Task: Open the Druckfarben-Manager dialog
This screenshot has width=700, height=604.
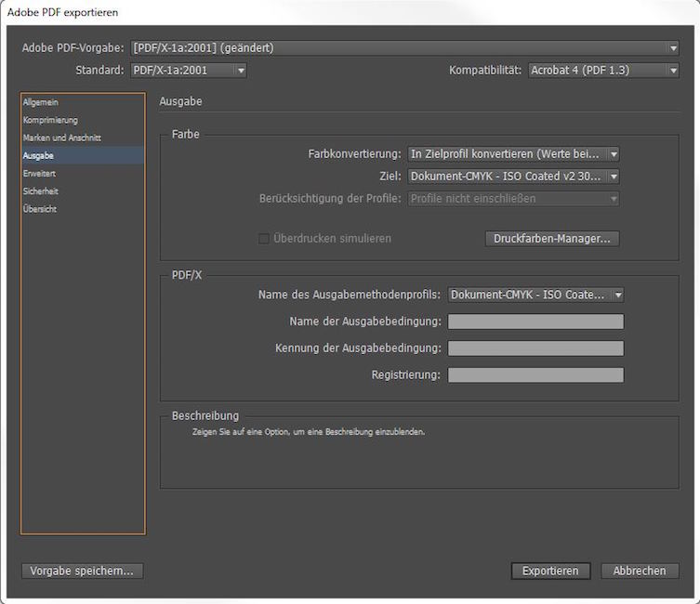Action: (552, 239)
